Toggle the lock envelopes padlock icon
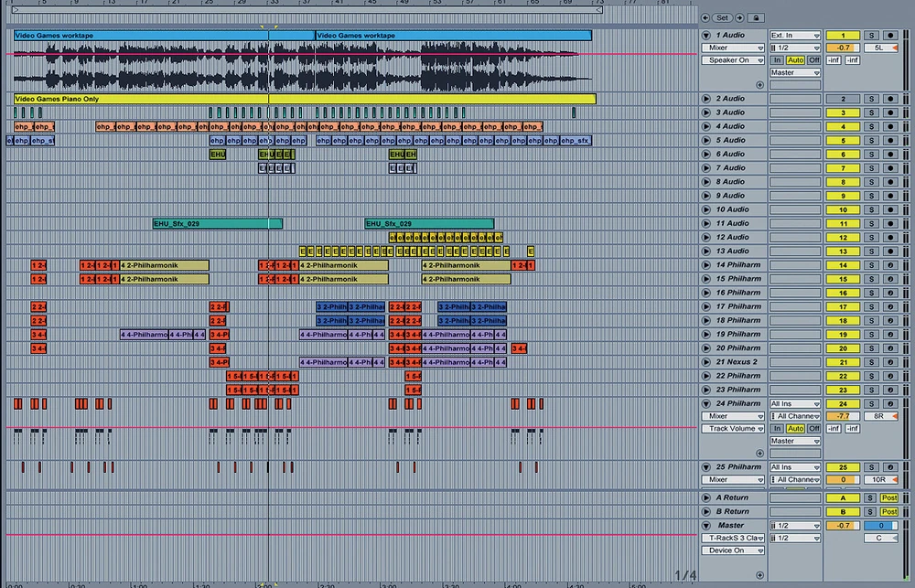The height and width of the screenshot is (588, 915). click(x=756, y=18)
